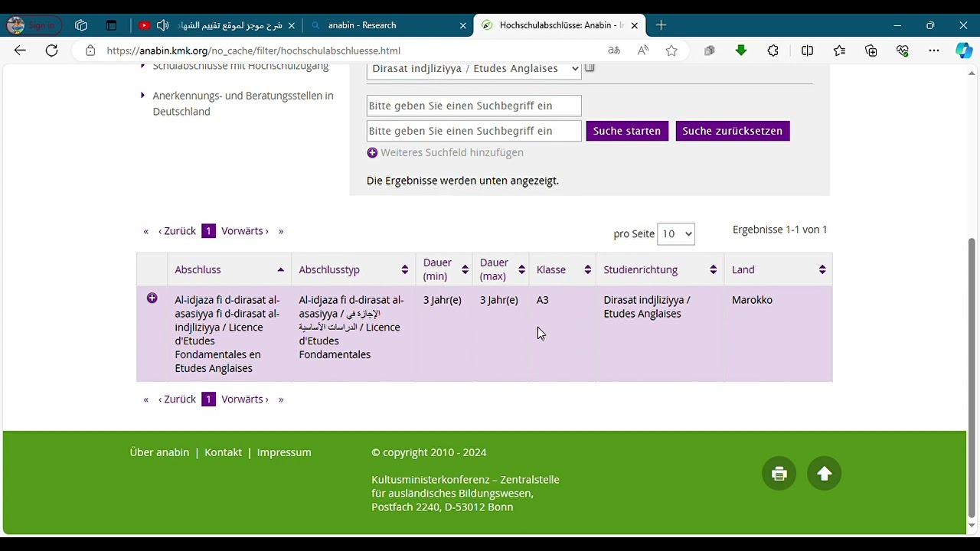Open Impressum footer link
Image resolution: width=980 pixels, height=551 pixels.
coord(284,452)
